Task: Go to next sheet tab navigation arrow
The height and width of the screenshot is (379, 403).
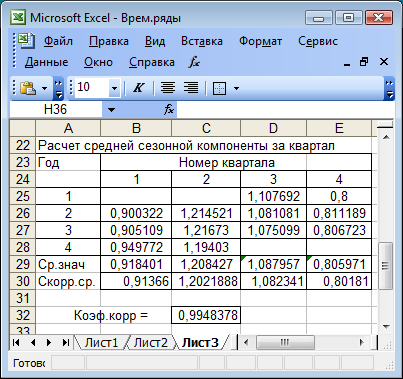Action: point(49,342)
